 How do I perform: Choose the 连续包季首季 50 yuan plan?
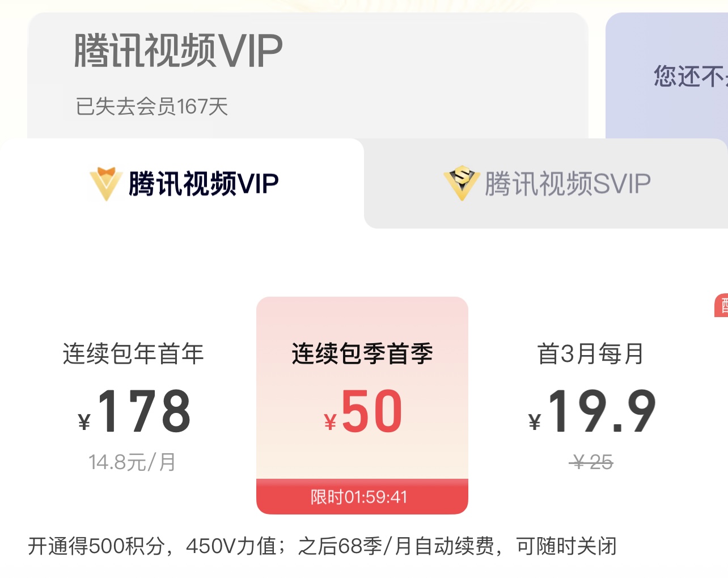click(x=362, y=406)
